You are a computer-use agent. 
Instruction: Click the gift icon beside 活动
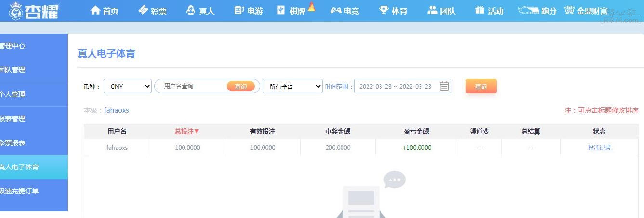[479, 10]
